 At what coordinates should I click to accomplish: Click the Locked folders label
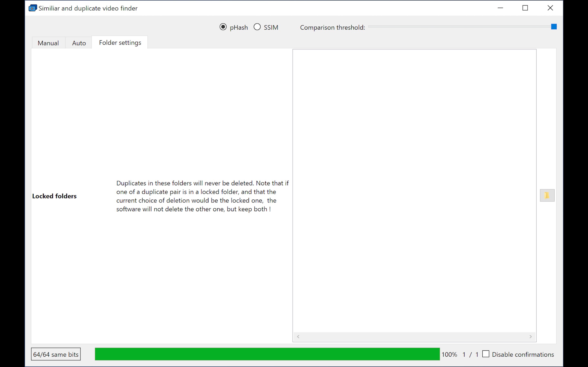point(54,196)
